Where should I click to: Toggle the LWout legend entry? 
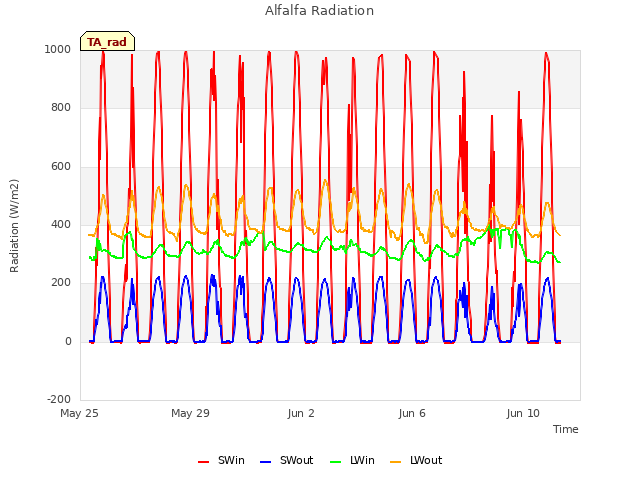(416, 460)
